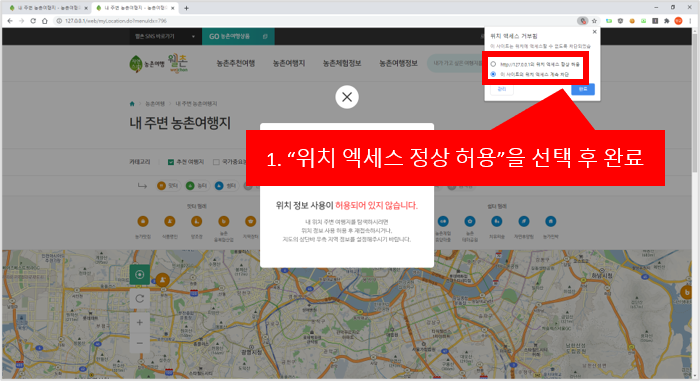Screen dimensions: 700x381
Task: Click the blue 완료 button in location popup
Action: click(x=583, y=89)
